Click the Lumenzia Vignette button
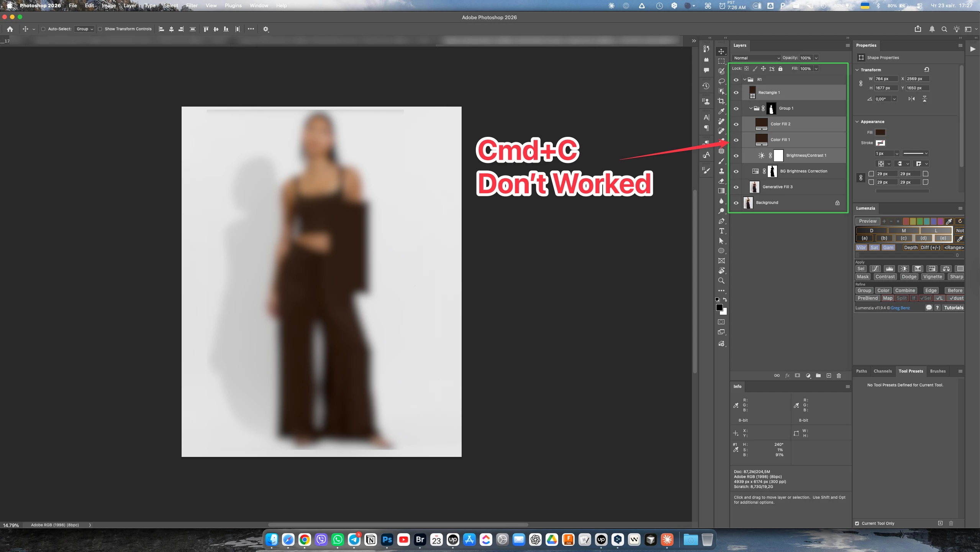 932,277
